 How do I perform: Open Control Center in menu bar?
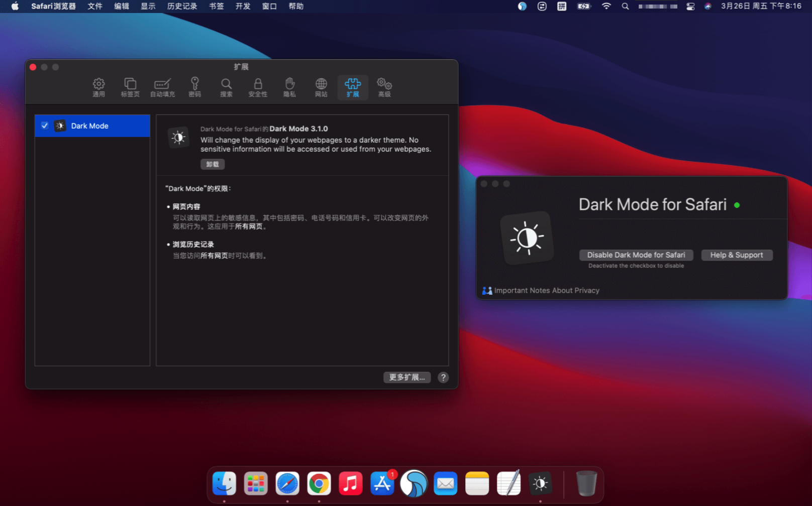click(690, 6)
